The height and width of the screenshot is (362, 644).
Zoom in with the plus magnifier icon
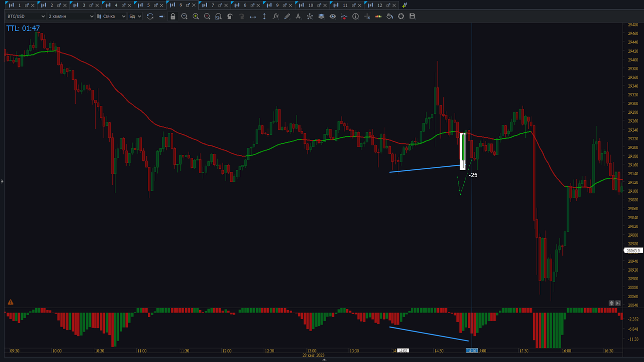pos(196,16)
